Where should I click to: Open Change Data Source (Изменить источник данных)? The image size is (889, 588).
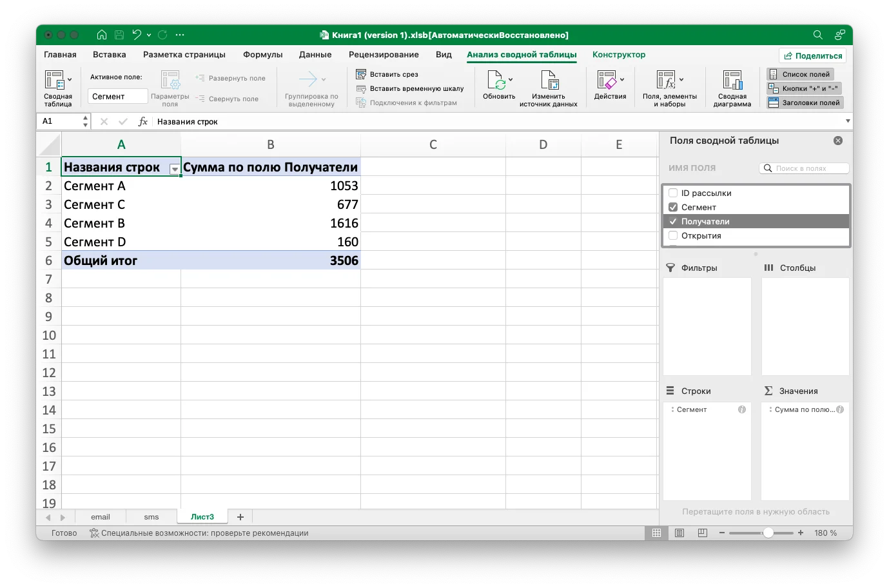549,81
